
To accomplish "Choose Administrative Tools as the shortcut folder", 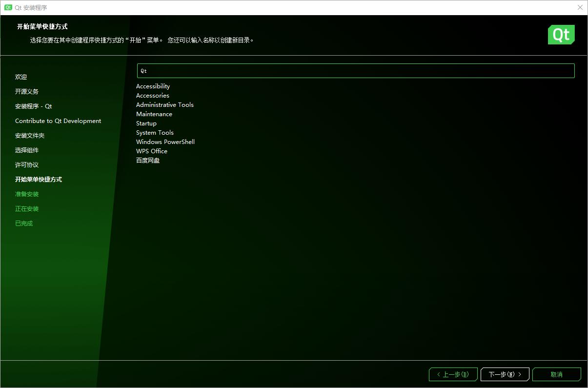I will [164, 104].
